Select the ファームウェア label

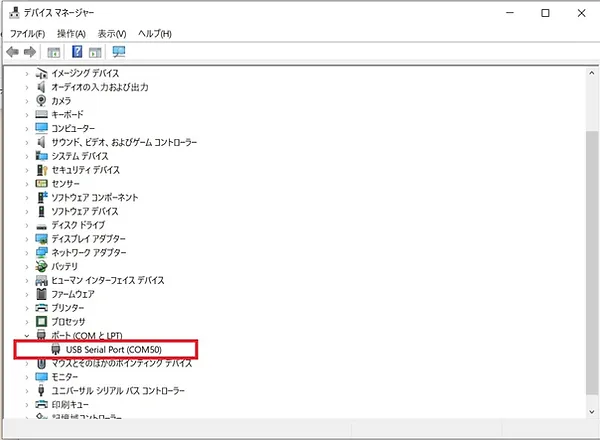(x=73, y=294)
